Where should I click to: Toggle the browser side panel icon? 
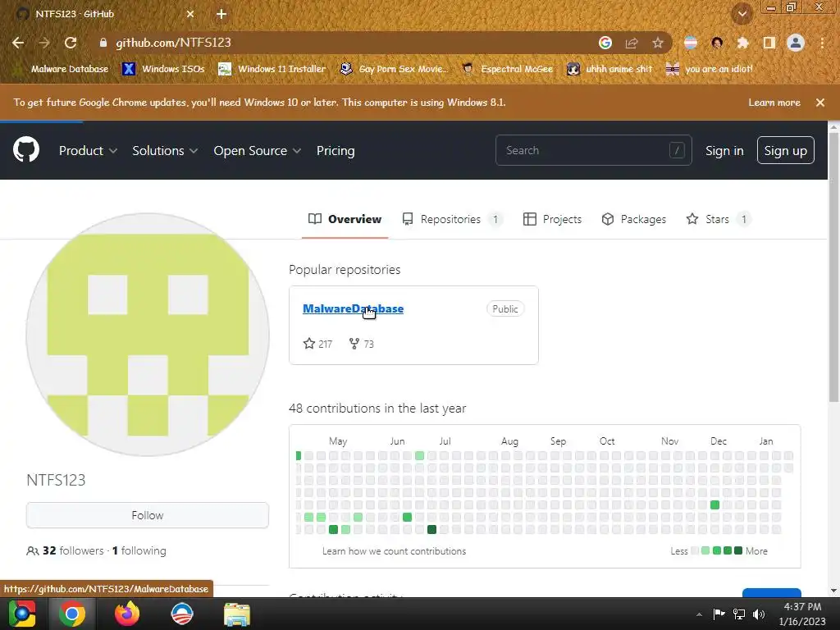tap(769, 43)
